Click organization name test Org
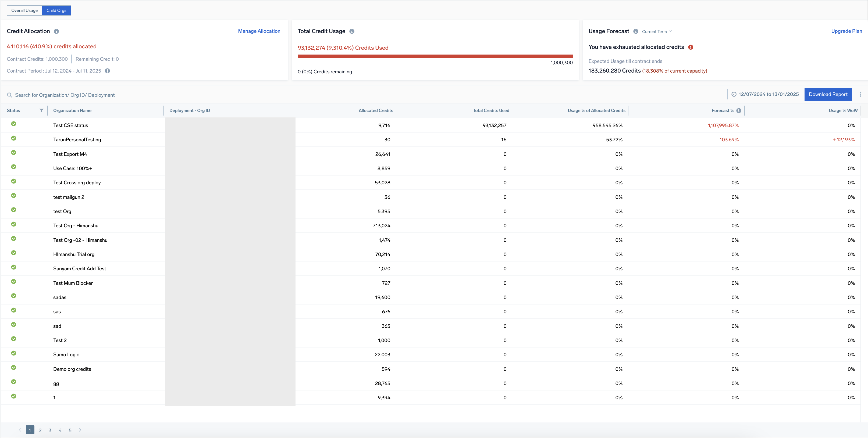868x438 pixels. (x=62, y=211)
